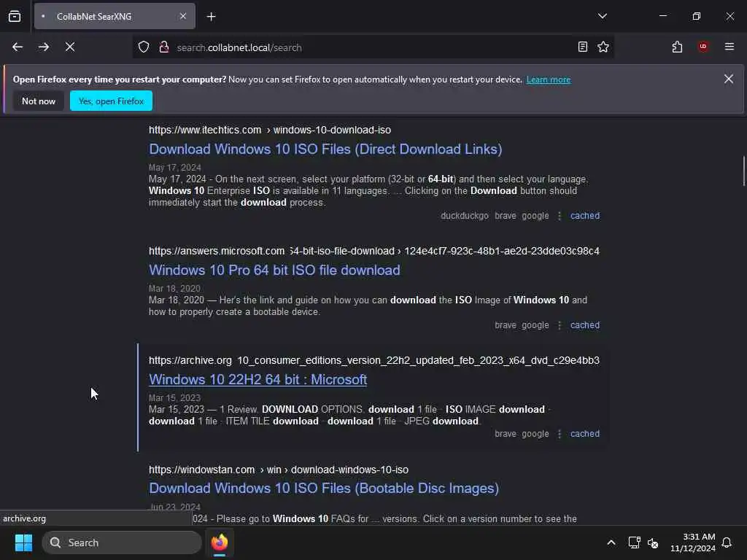Open Windows 10 22H2 64 bit : Microsoft result
Image resolution: width=747 pixels, height=560 pixels.
coord(258,379)
